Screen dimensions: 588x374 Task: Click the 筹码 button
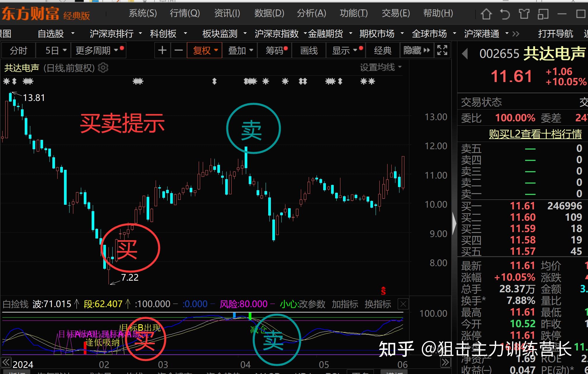pyautogui.click(x=274, y=50)
